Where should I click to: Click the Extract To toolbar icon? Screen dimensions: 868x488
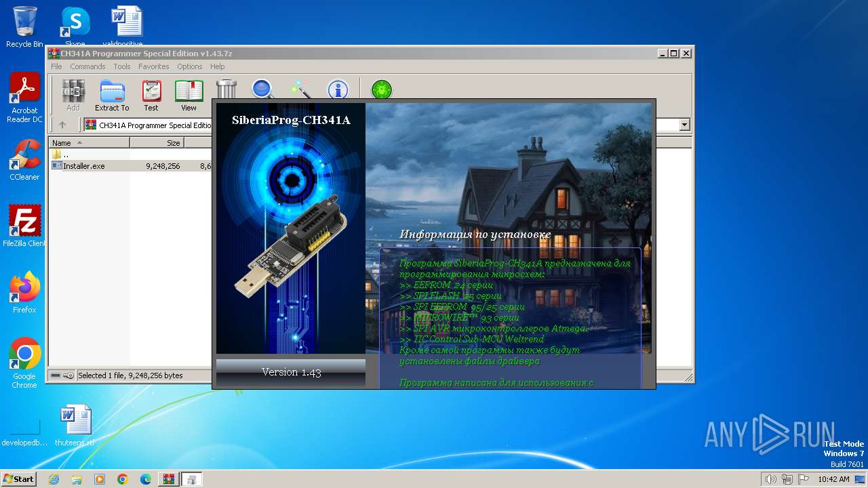112,95
